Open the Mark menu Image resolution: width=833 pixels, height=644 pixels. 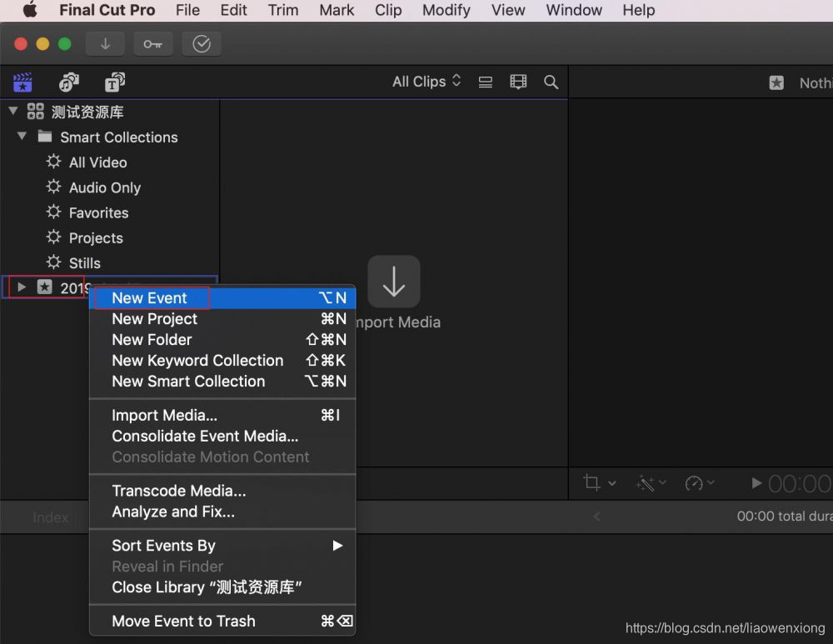337,10
